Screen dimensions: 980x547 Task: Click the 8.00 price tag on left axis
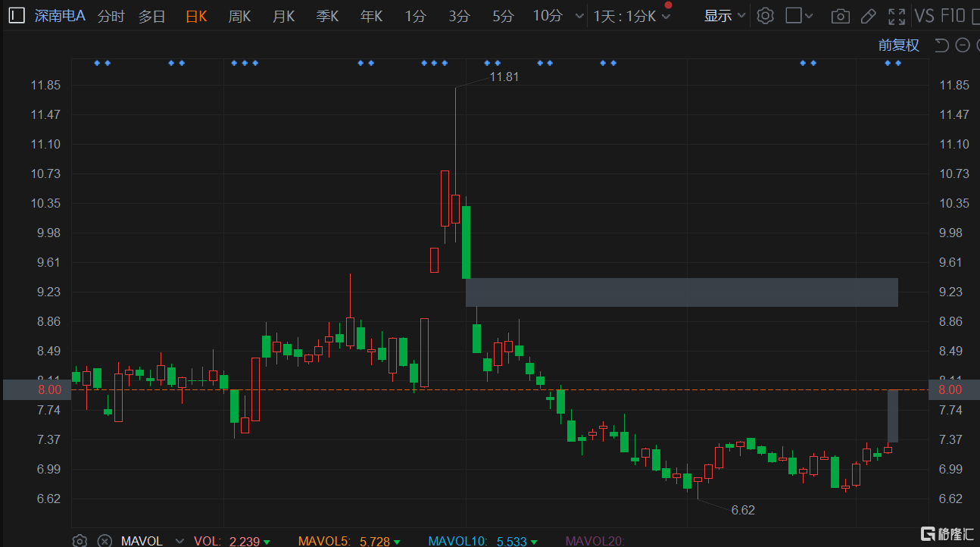36,389
